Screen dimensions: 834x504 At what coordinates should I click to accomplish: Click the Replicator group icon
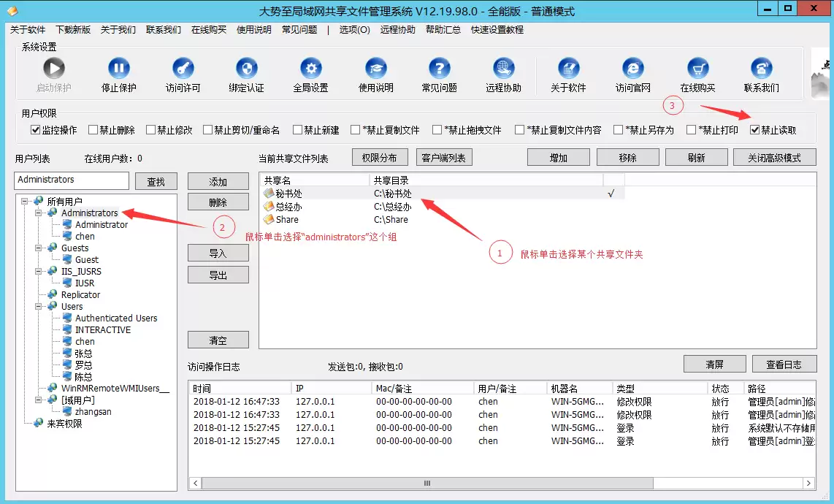coord(52,294)
